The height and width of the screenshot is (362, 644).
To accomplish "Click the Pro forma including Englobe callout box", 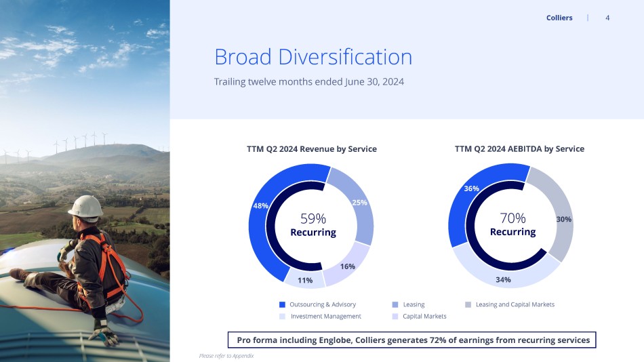I will [412, 340].
